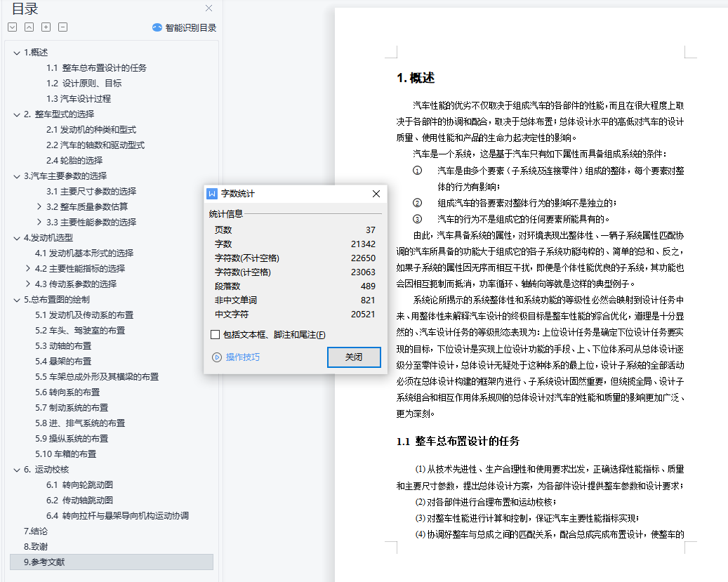This screenshot has width=728, height=582.
Task: Expand the 4.2 主要性能指标的选择 node
Action: (x=28, y=269)
